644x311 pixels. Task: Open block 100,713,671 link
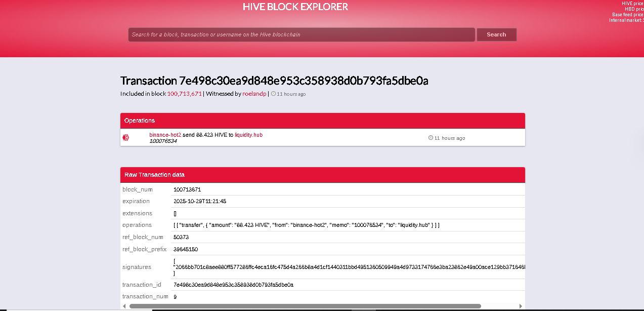[x=184, y=94]
